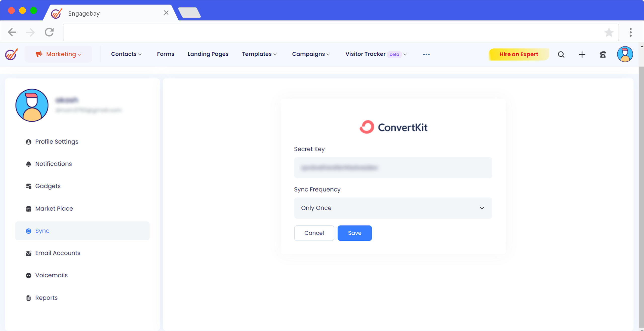This screenshot has height=331, width=644.
Task: Save the ConvertKit sync settings
Action: 354,233
